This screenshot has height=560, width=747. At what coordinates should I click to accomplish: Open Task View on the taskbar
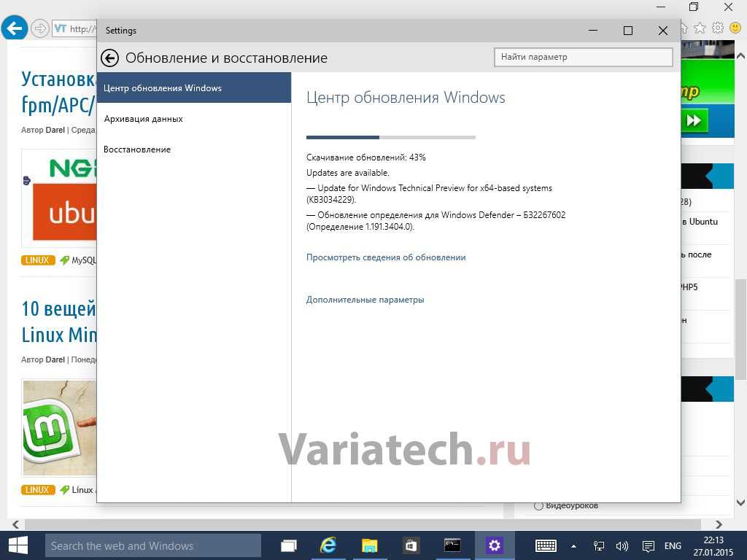click(289, 545)
